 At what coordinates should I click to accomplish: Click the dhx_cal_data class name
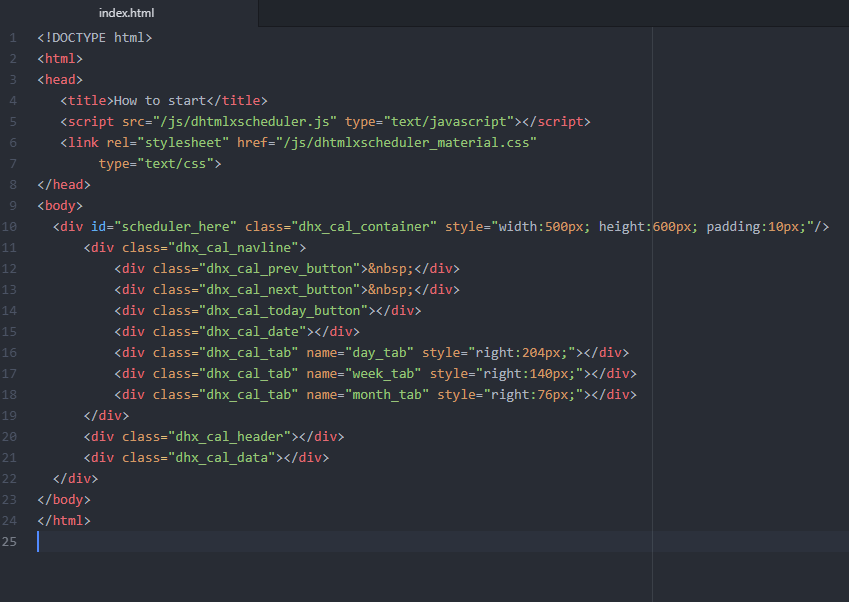point(222,457)
